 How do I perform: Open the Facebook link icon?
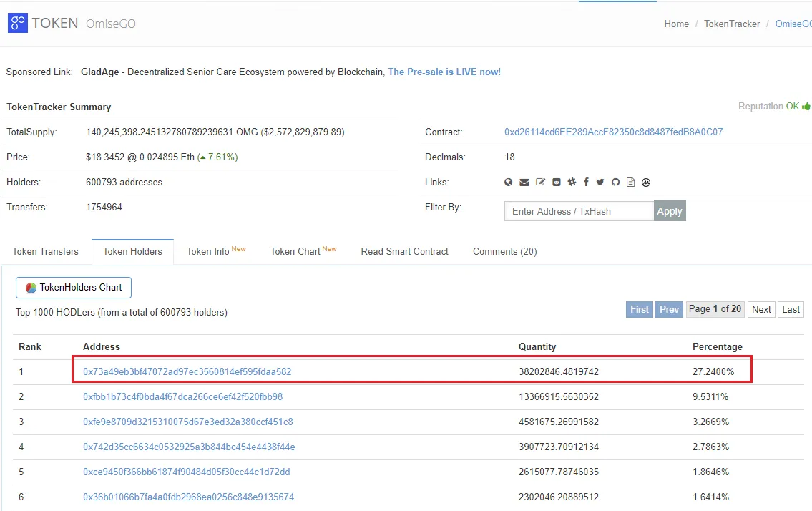(x=586, y=182)
